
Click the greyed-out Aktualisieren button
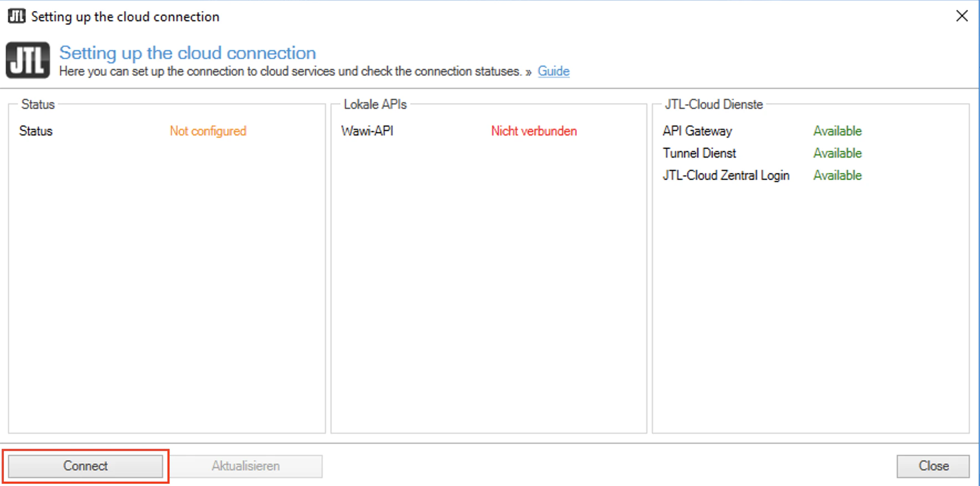pyautogui.click(x=246, y=466)
